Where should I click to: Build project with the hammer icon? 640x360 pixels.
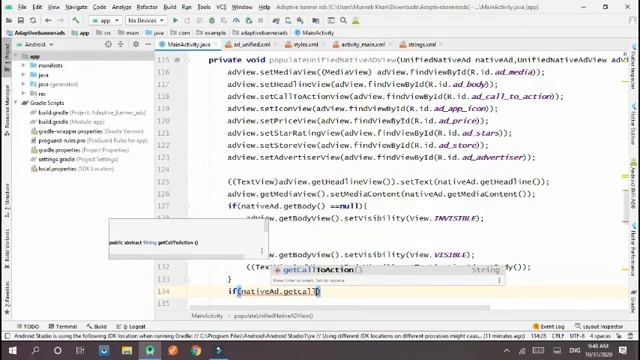pos(76,20)
